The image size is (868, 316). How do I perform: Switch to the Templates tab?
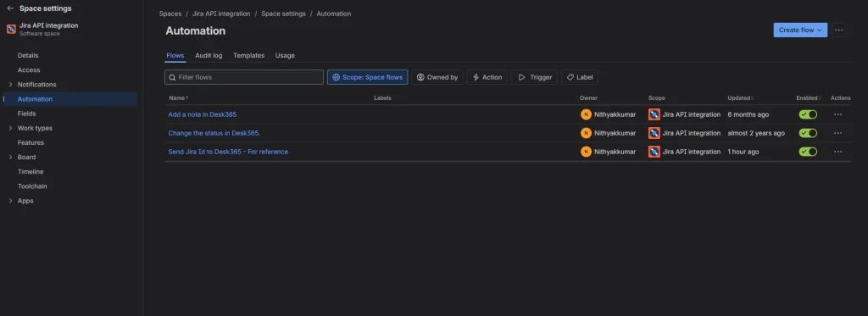coord(248,55)
